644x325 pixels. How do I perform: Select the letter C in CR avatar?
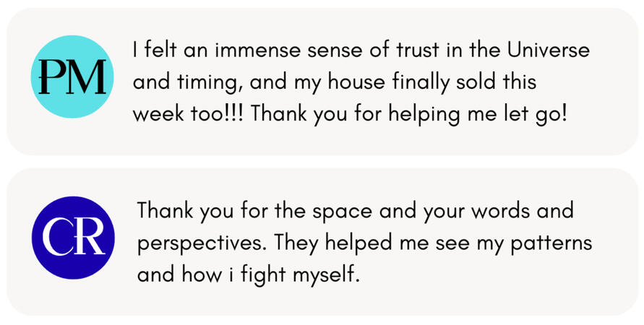[x=58, y=238]
